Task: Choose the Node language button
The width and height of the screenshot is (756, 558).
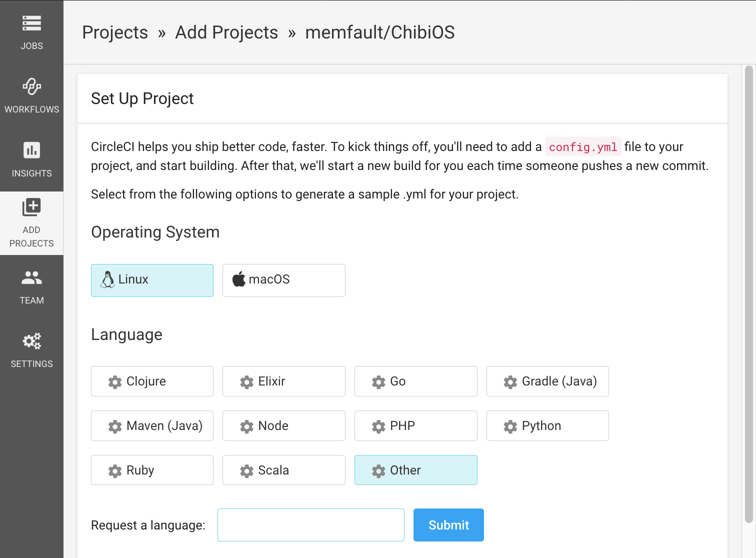Action: [283, 426]
